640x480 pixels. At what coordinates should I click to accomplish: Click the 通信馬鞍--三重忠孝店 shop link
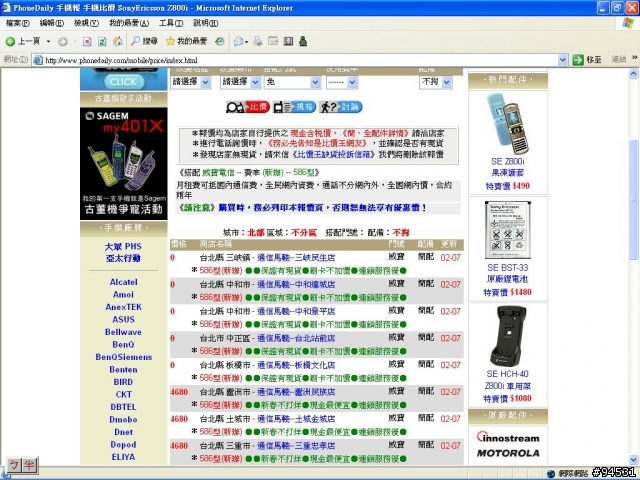[x=296, y=446]
